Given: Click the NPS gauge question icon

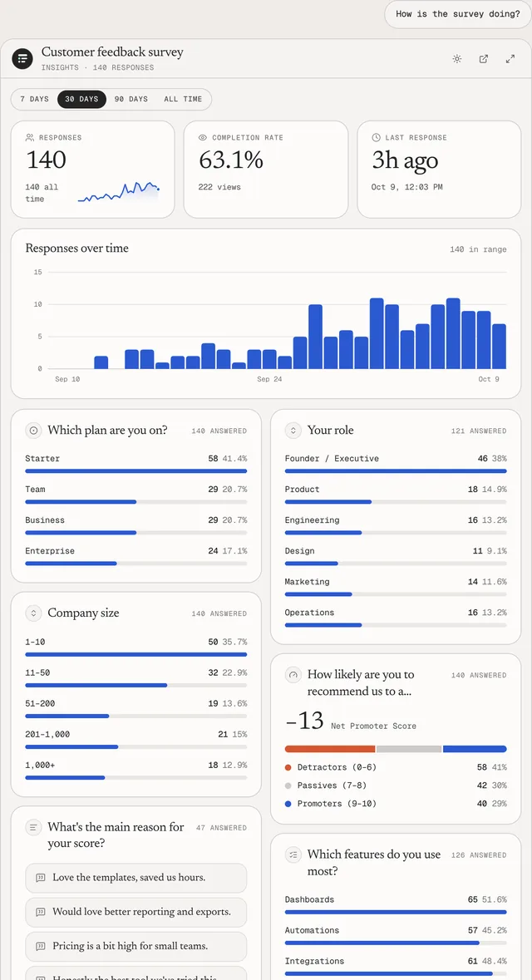Looking at the screenshot, I should click(293, 674).
